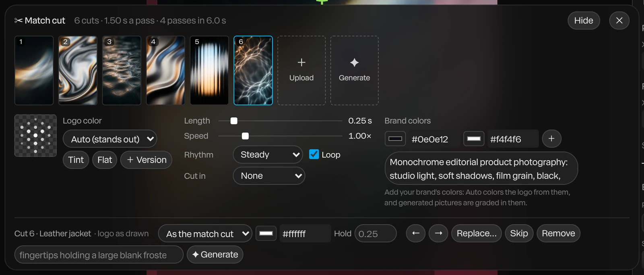This screenshot has width=644, height=275.
Task: Move cut 6 right with arrow
Action: [438, 233]
